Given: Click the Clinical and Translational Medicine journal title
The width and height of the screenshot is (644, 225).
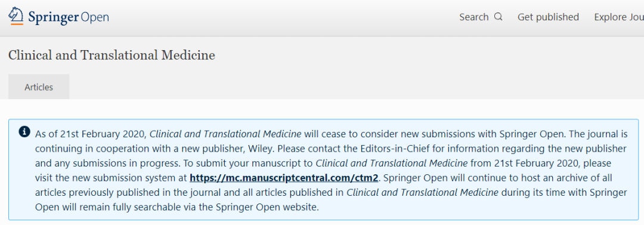Looking at the screenshot, I should tap(112, 55).
